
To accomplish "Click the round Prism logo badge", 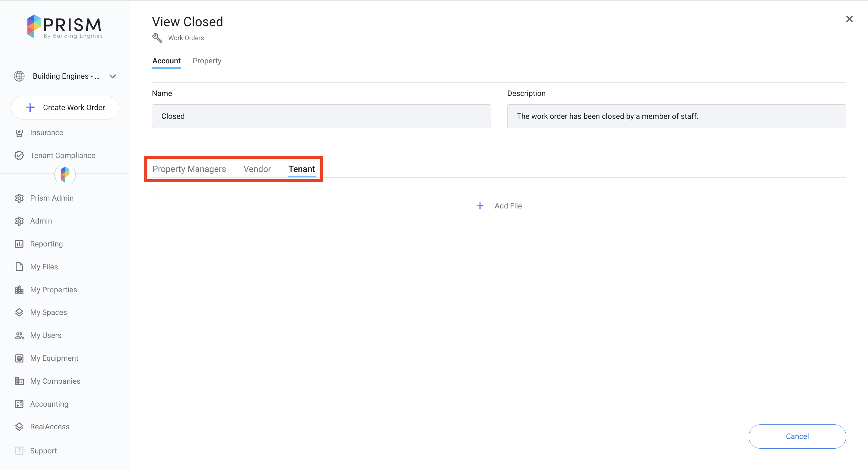I will (65, 174).
